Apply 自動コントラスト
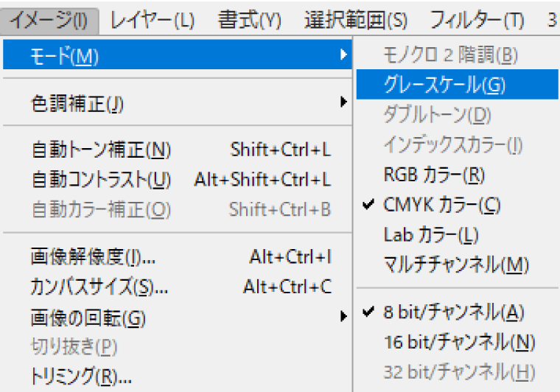The image size is (560, 392). 177,179
